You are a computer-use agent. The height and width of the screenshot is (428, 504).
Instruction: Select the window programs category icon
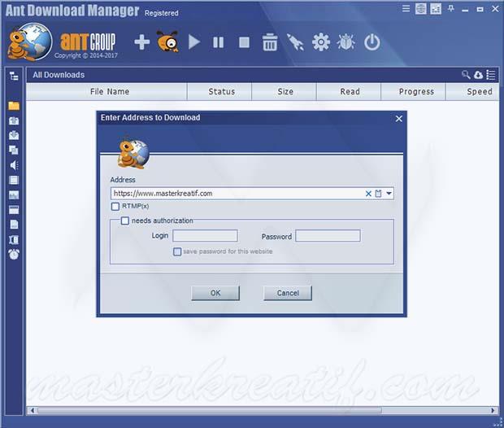[14, 210]
